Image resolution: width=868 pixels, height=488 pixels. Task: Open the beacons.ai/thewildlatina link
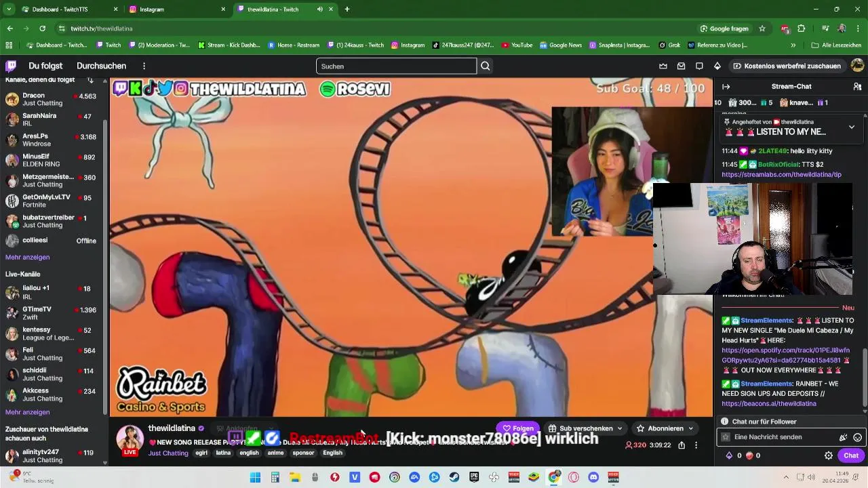point(769,403)
